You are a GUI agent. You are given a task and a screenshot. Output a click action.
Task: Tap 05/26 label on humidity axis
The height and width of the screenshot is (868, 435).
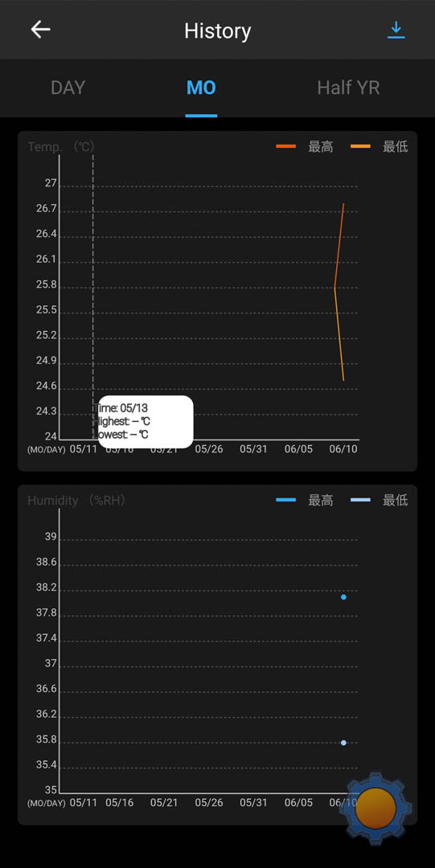point(209,802)
